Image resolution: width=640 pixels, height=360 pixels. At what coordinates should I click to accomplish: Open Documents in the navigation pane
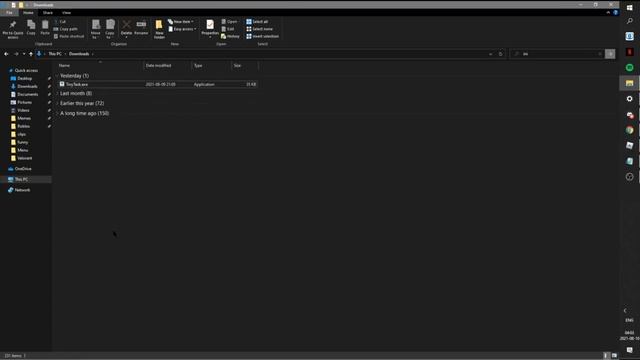point(28,94)
